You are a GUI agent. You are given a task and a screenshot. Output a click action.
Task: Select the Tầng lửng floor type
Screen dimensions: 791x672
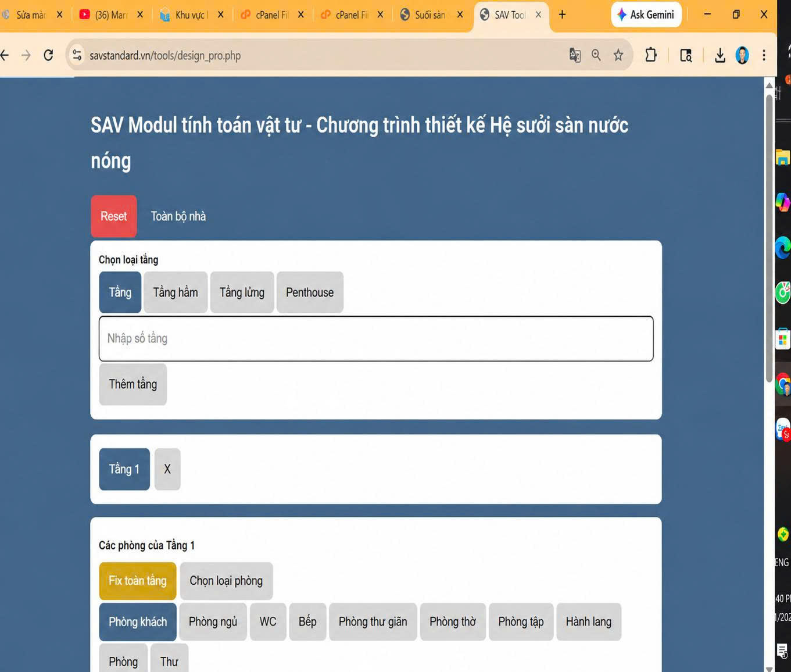[x=242, y=292]
